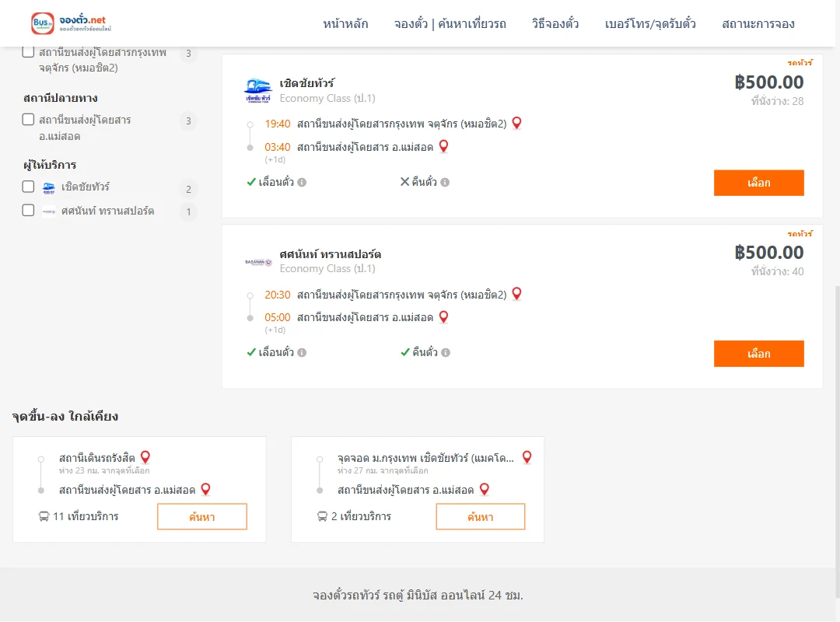840x622 pixels.
Task: Check the เชิดชัยทัวร์ operator filter checkbox
Action: coord(29,187)
